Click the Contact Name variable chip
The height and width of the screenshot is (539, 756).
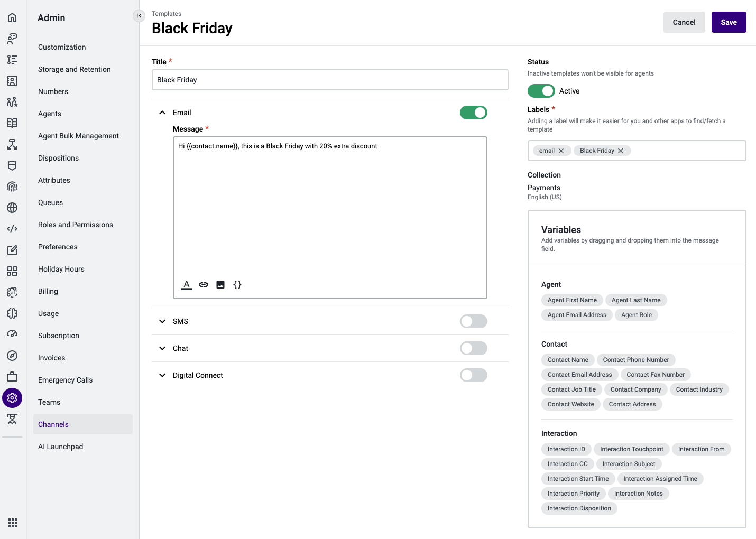tap(567, 360)
